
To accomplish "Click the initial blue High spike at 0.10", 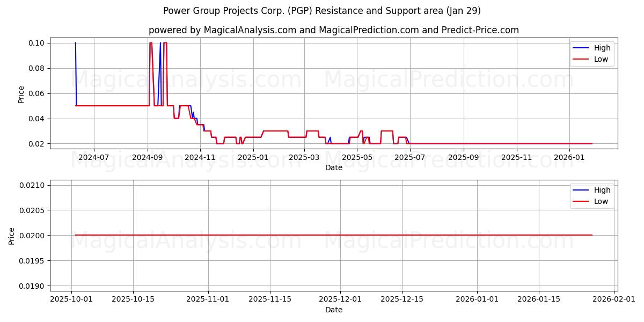I will coord(76,74).
